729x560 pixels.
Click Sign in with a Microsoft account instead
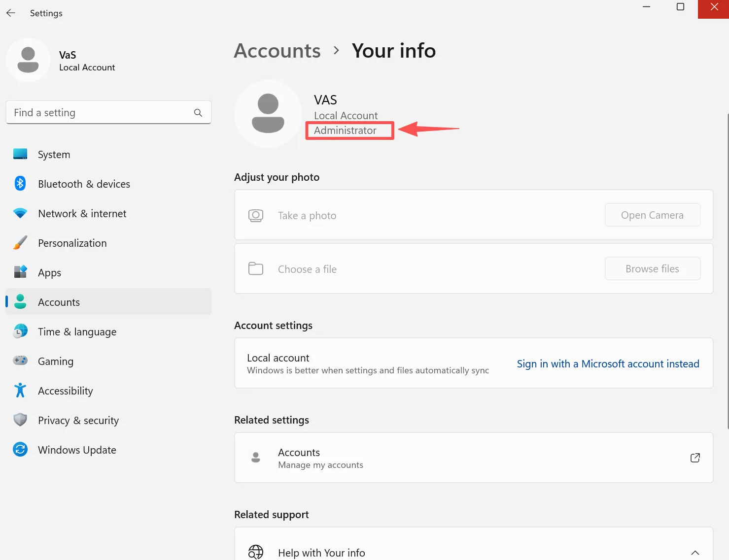[608, 363]
